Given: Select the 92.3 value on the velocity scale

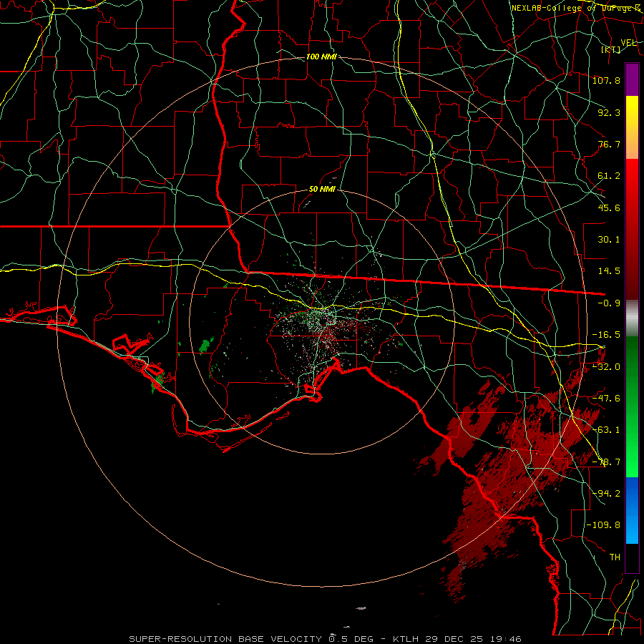Looking at the screenshot, I should click(x=609, y=112).
